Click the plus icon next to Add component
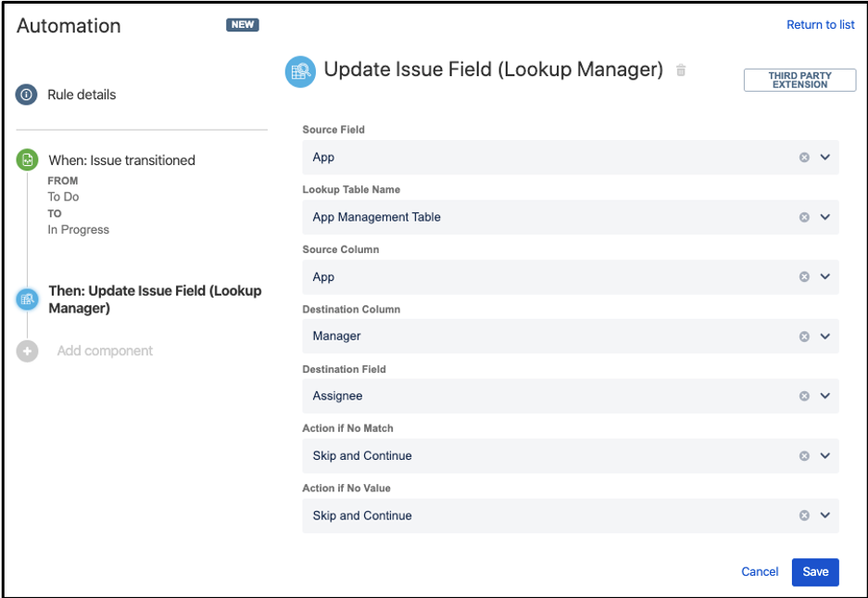 click(26, 350)
